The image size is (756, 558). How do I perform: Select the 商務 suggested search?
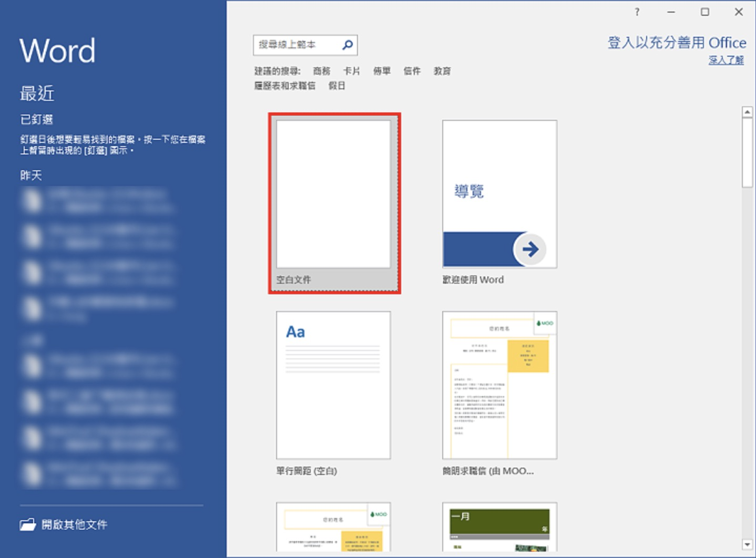[x=321, y=71]
